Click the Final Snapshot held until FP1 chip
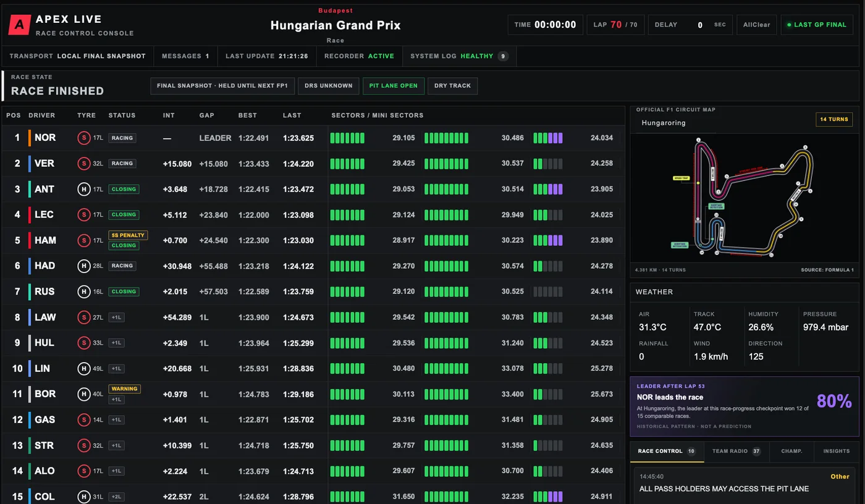The height and width of the screenshot is (504, 865). tap(222, 86)
